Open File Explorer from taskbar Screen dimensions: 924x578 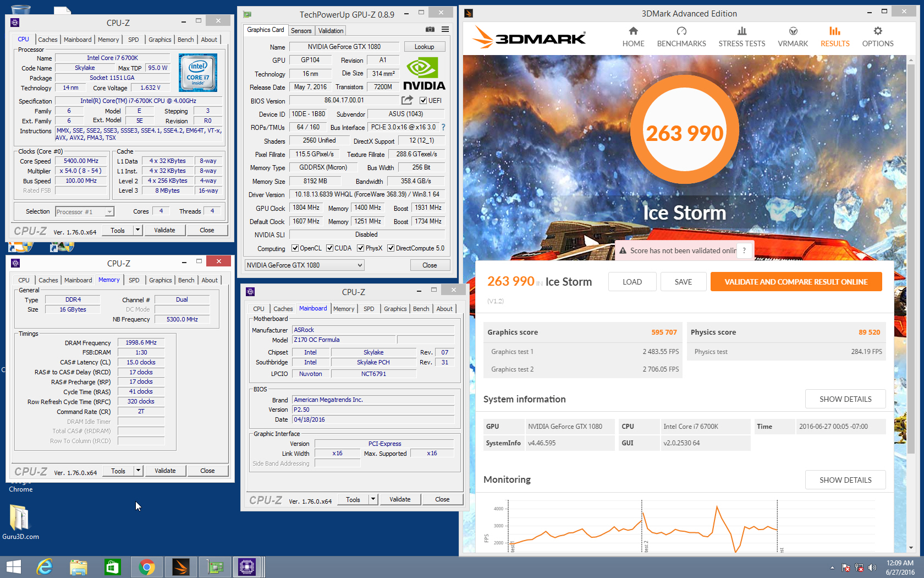pos(79,567)
